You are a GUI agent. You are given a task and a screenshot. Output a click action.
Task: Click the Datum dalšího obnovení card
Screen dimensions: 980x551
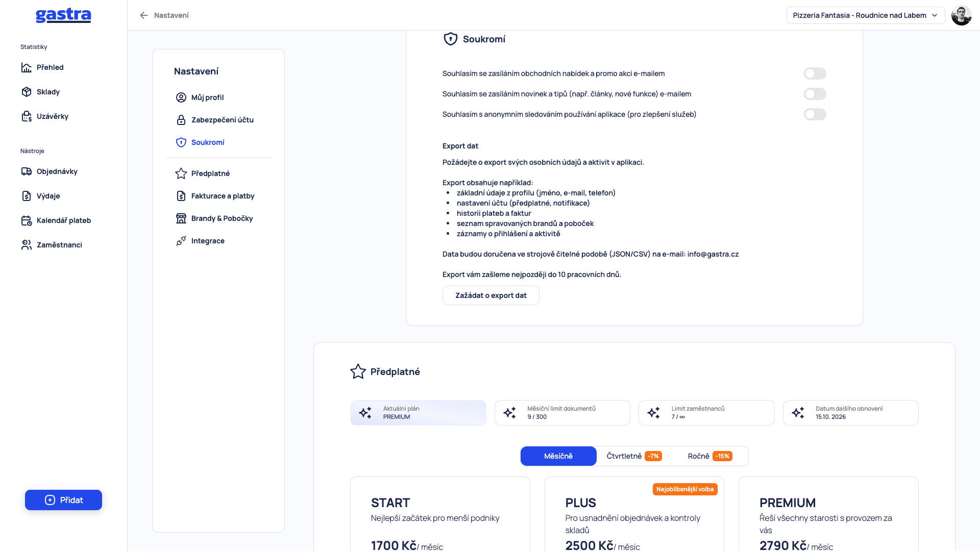(850, 413)
